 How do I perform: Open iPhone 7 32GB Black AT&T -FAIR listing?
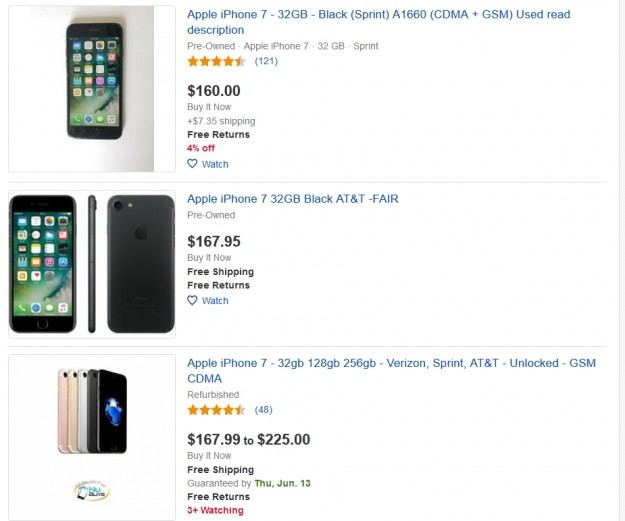coord(292,199)
